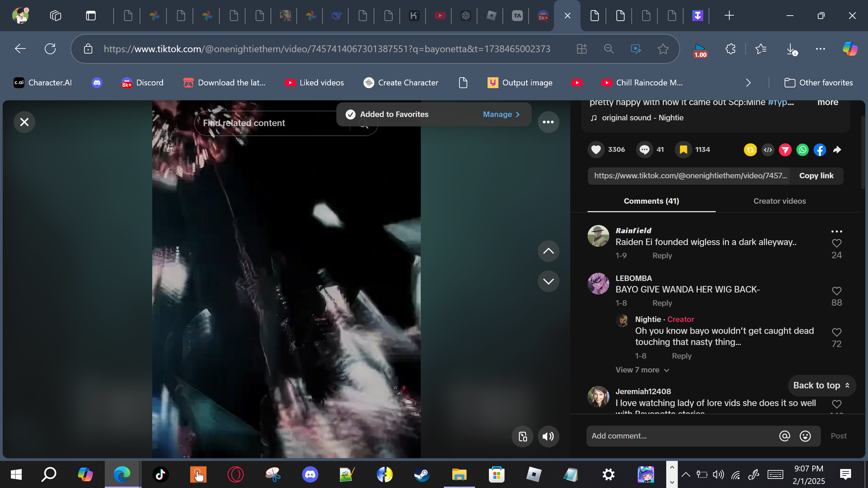868x488 pixels.
Task: Click the @ mention icon
Action: pos(784,436)
